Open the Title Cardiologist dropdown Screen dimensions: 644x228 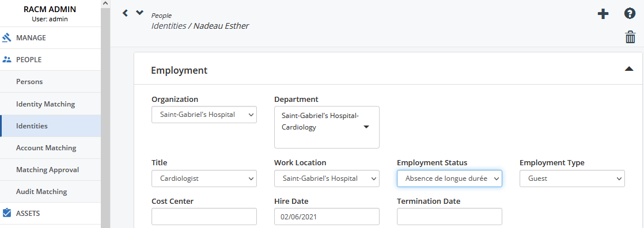pyautogui.click(x=204, y=178)
